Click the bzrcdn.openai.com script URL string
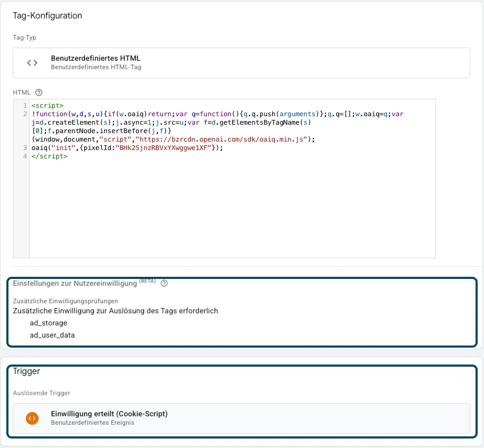 coord(221,139)
